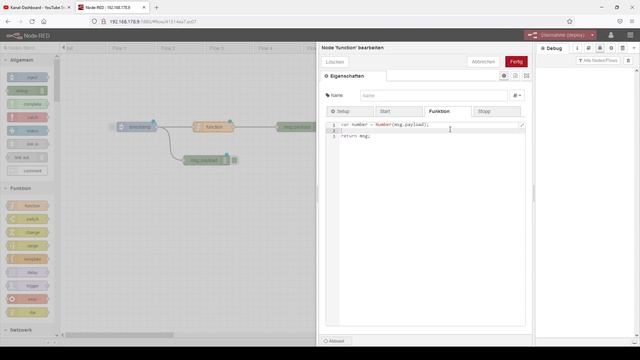Open node description document icon
Viewport: 640px width, 360px height.
(x=515, y=76)
